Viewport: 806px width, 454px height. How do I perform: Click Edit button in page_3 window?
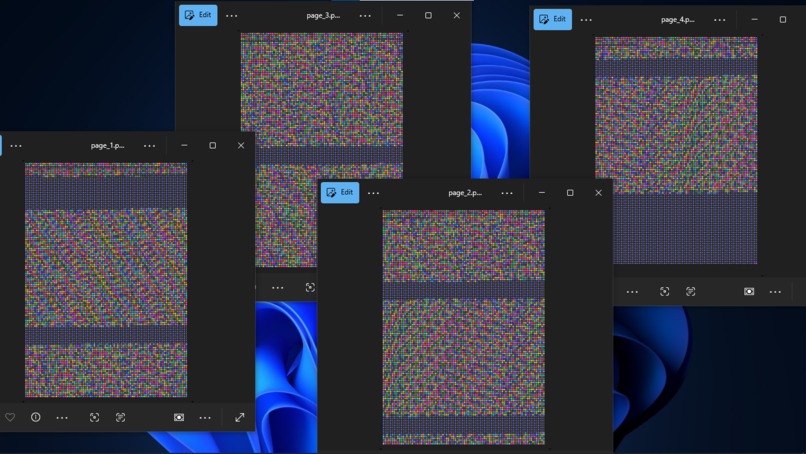(x=198, y=15)
